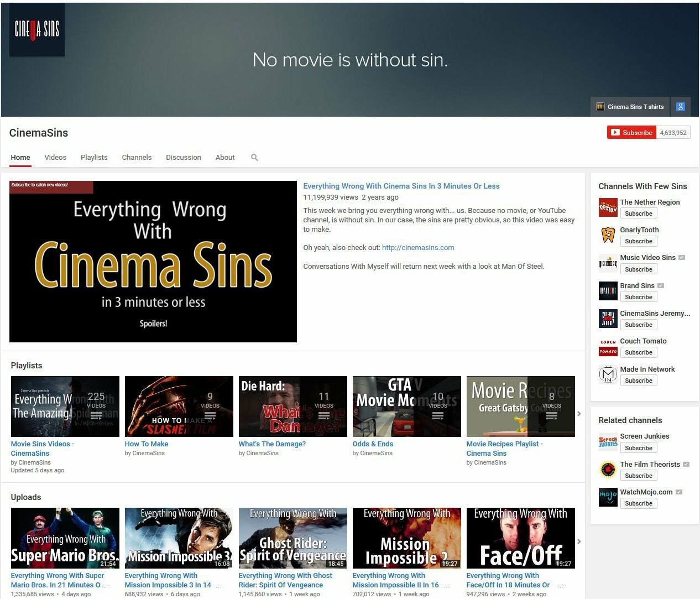The height and width of the screenshot is (599, 700).
Task: Click the How To Make playlist title
Action: click(147, 444)
